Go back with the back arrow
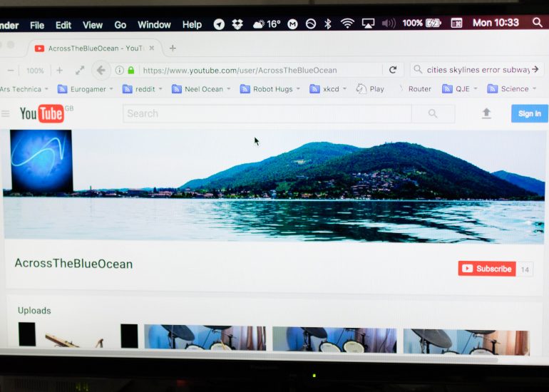Viewport: 549px width, 392px height. [x=101, y=71]
